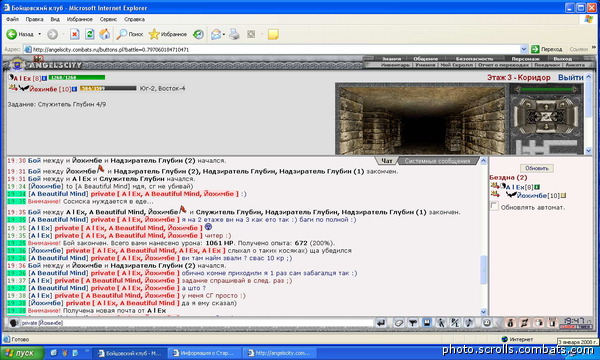Click the walking figure icon in chat bar
This screenshot has width=600, height=360.
441,323
